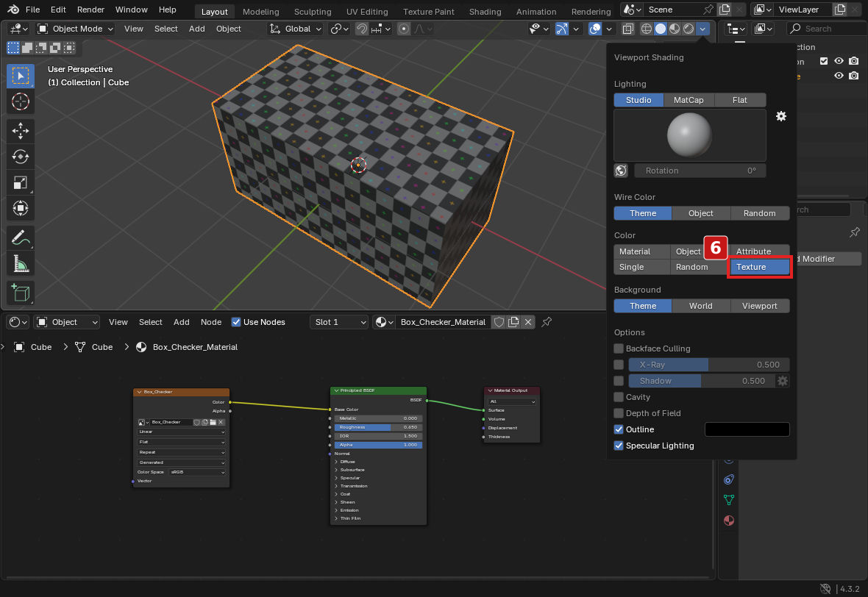Switch to material preview shading
868x597 pixels.
point(675,29)
